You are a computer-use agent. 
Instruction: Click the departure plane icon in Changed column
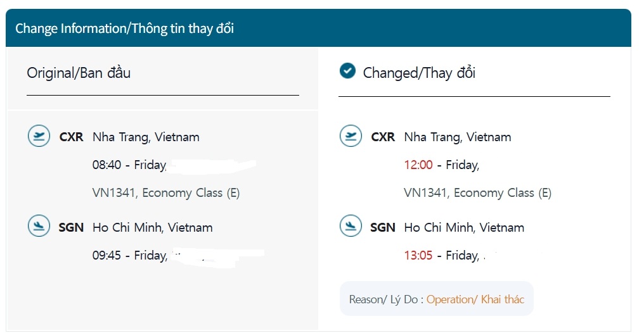(351, 136)
